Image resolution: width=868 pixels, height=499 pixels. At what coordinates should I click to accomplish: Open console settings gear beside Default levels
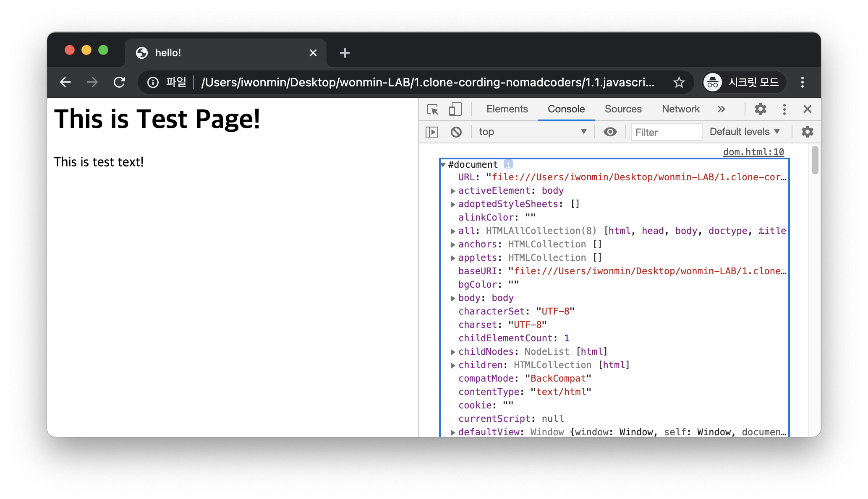pyautogui.click(x=807, y=132)
